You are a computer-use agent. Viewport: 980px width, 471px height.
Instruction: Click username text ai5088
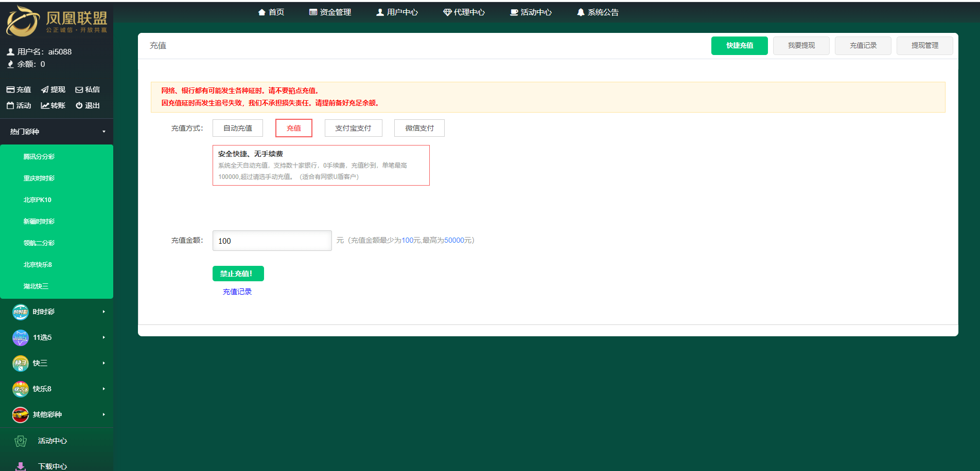click(x=60, y=52)
